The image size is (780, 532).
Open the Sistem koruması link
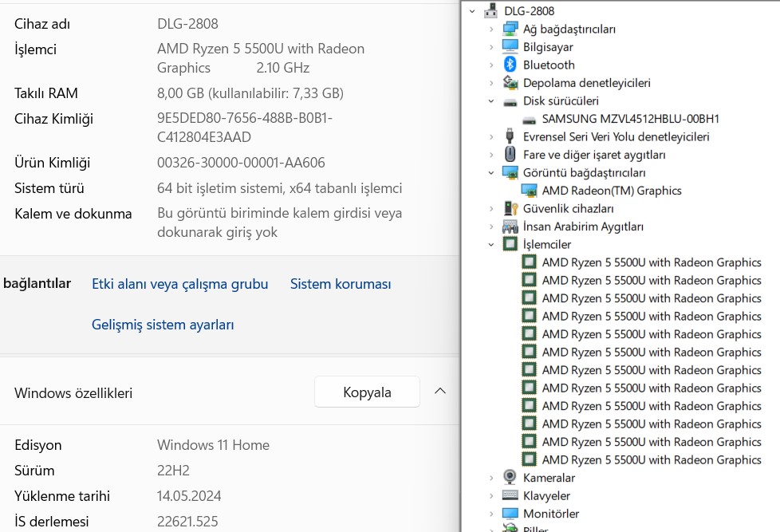pos(341,284)
